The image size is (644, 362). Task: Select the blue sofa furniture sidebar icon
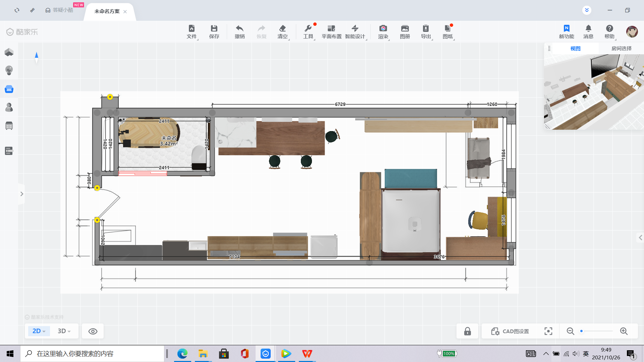(x=9, y=89)
